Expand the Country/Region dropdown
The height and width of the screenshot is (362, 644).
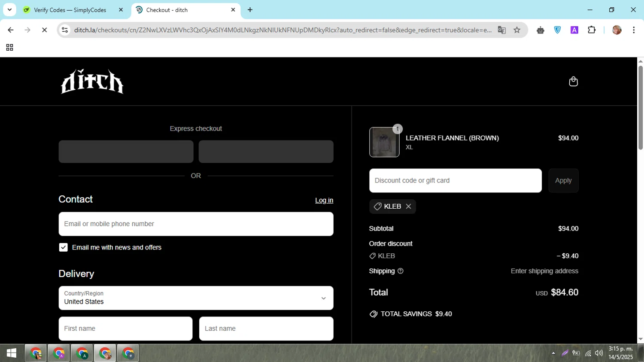pyautogui.click(x=196, y=298)
